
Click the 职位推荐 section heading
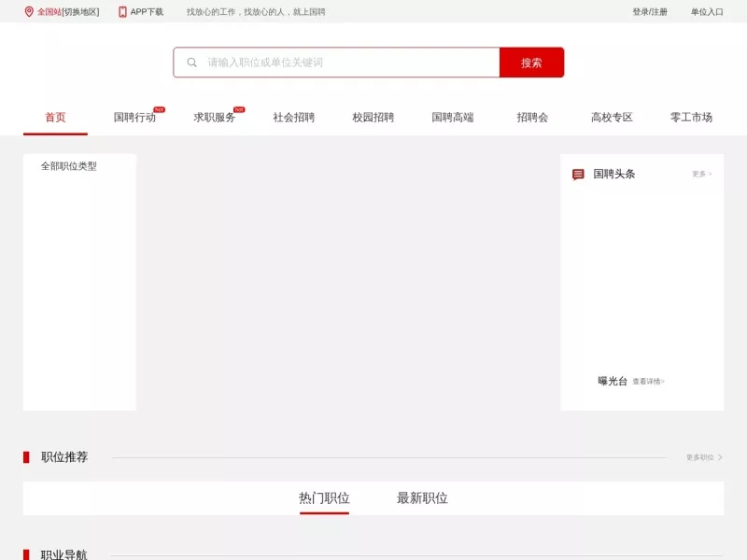[64, 457]
